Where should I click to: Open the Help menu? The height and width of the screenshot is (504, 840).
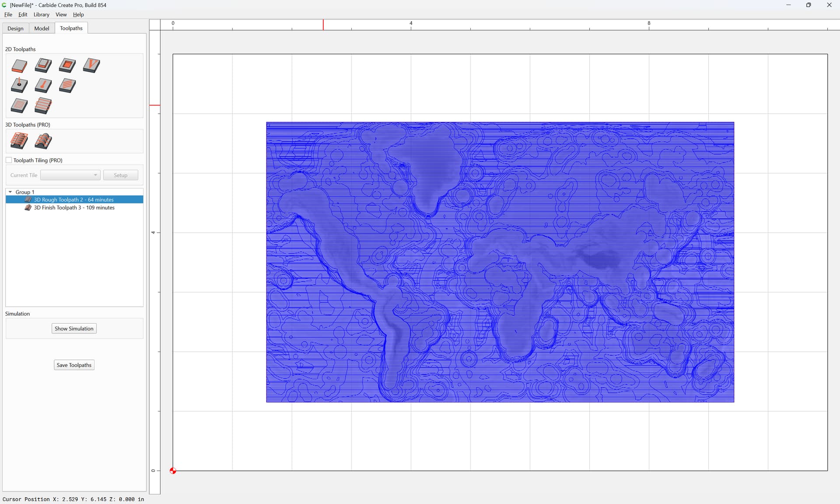78,14
